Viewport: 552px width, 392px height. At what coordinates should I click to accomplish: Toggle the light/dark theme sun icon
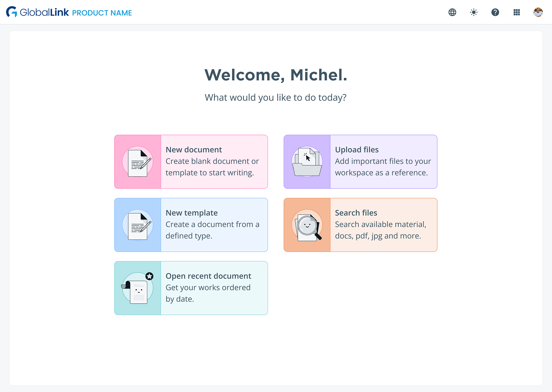click(x=474, y=12)
